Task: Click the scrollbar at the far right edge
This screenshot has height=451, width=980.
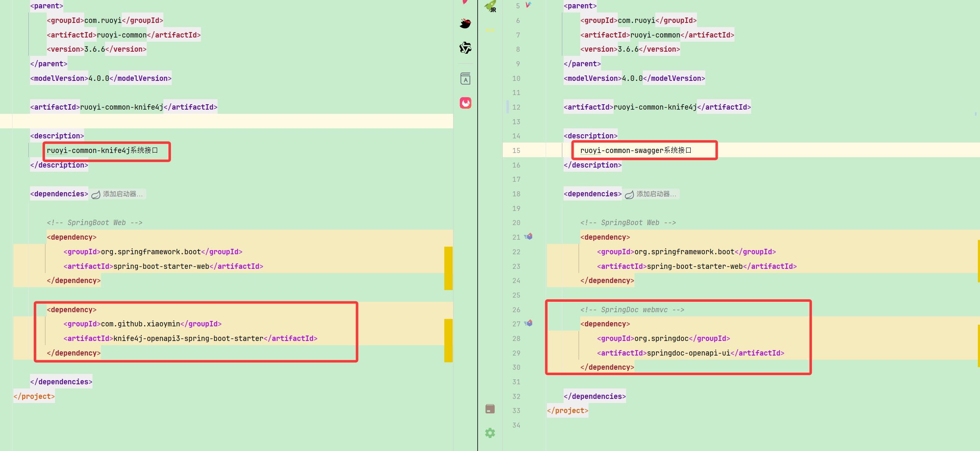Action: [977, 225]
